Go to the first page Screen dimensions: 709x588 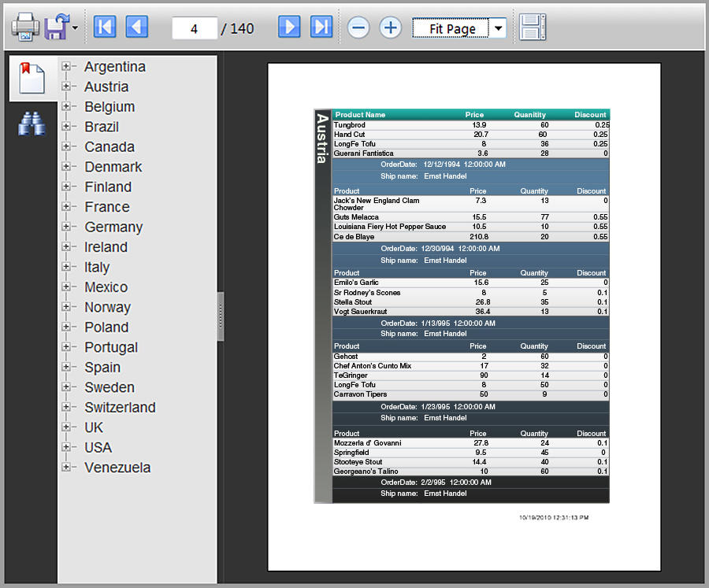tap(105, 28)
